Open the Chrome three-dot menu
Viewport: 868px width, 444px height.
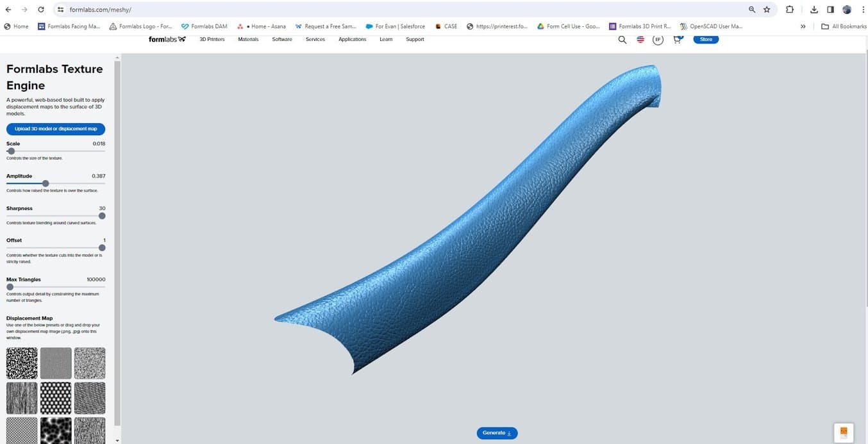(x=863, y=10)
